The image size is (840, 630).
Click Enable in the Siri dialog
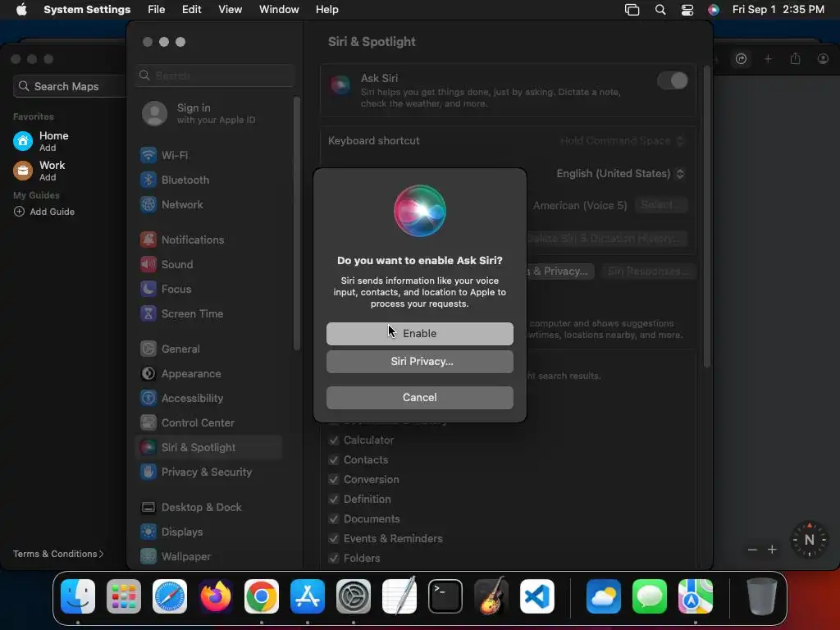click(420, 334)
